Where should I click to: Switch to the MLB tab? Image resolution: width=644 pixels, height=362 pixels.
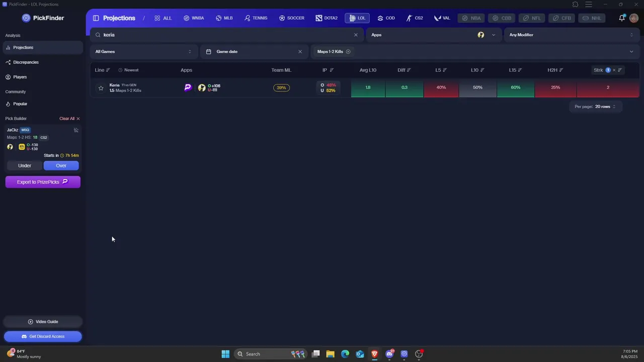[x=224, y=18]
